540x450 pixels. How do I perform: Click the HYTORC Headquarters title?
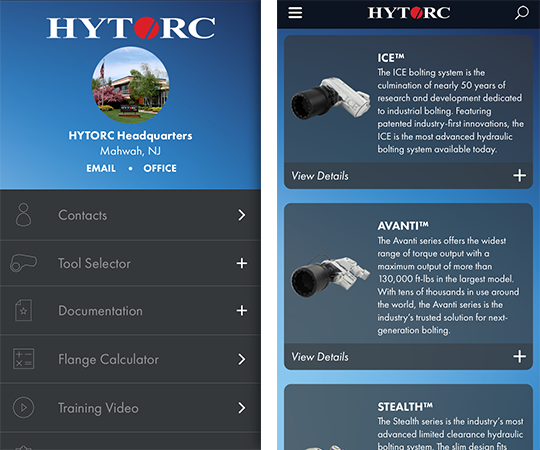pos(131,135)
